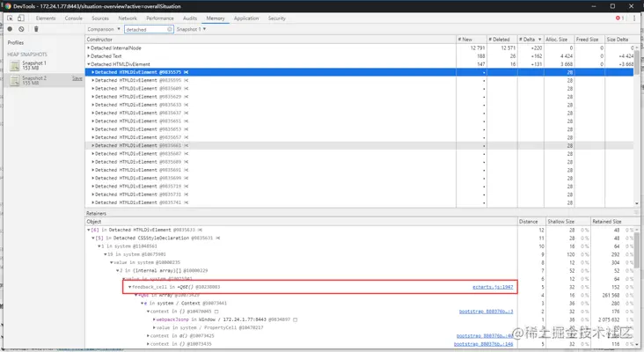
Task: Click square icon after context @10470045
Action: point(216,312)
